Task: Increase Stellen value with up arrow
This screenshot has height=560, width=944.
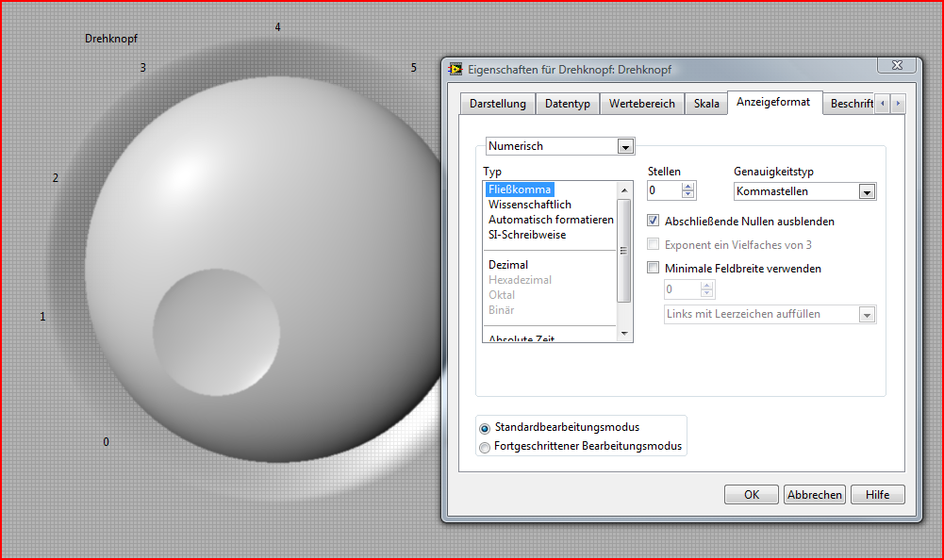Action: click(688, 187)
